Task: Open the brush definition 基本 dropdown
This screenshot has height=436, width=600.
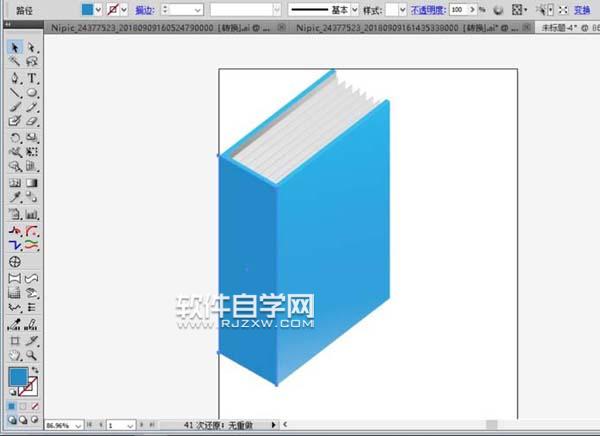Action: [x=354, y=10]
